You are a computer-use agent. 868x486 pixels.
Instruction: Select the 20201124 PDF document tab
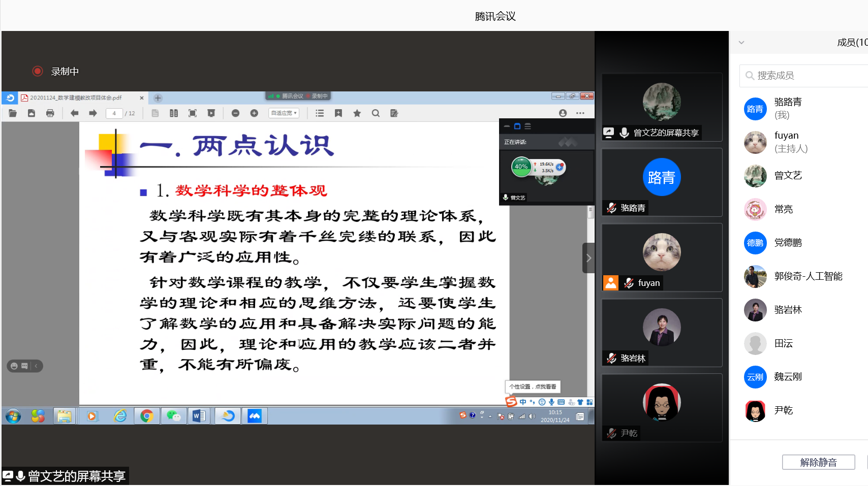pyautogui.click(x=76, y=98)
